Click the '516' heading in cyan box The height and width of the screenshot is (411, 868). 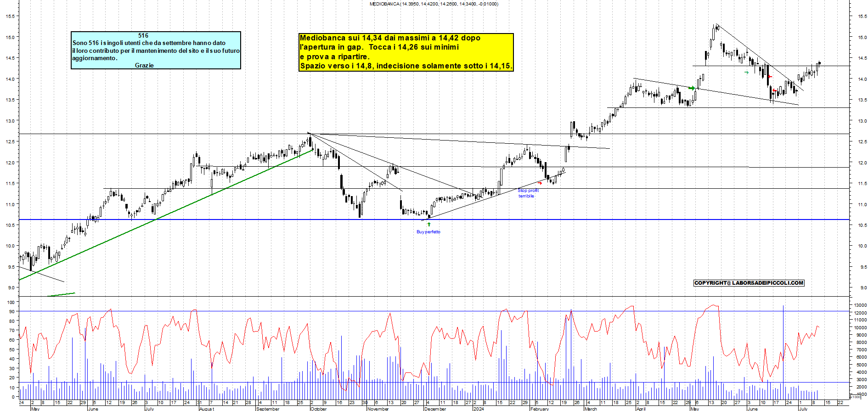click(x=143, y=35)
